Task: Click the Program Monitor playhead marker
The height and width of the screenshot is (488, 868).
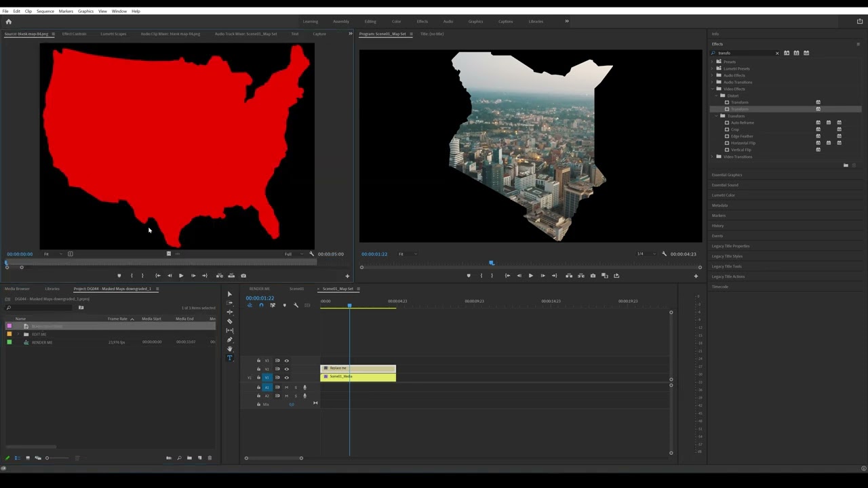Action: click(x=492, y=263)
